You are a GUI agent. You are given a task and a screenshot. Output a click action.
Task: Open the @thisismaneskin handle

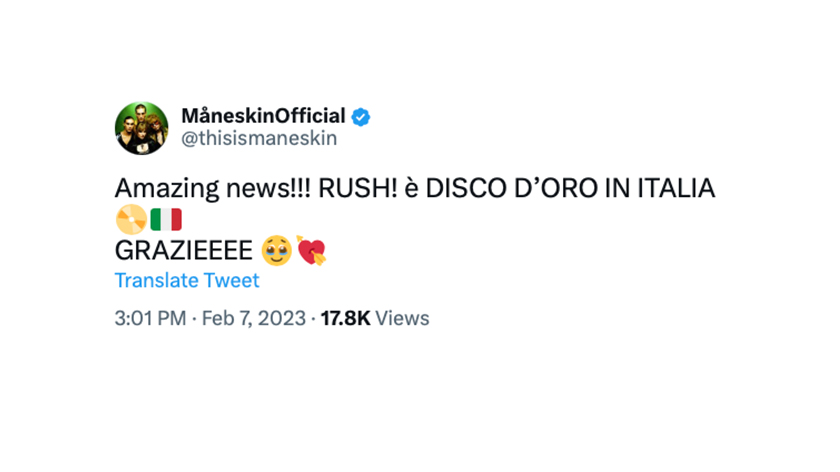(259, 138)
